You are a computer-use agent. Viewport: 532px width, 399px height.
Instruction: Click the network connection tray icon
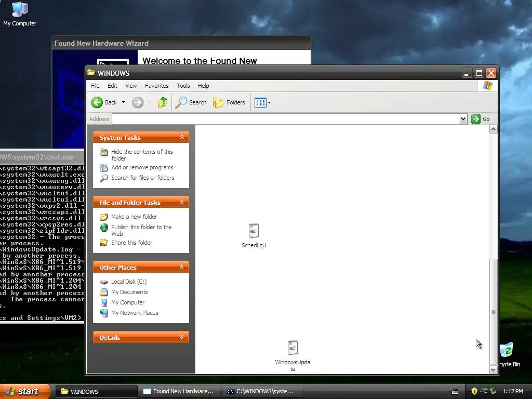[484, 391]
